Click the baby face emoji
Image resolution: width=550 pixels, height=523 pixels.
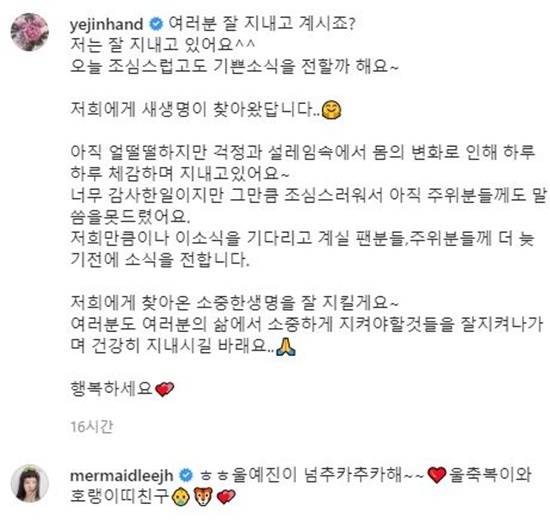tap(181, 497)
